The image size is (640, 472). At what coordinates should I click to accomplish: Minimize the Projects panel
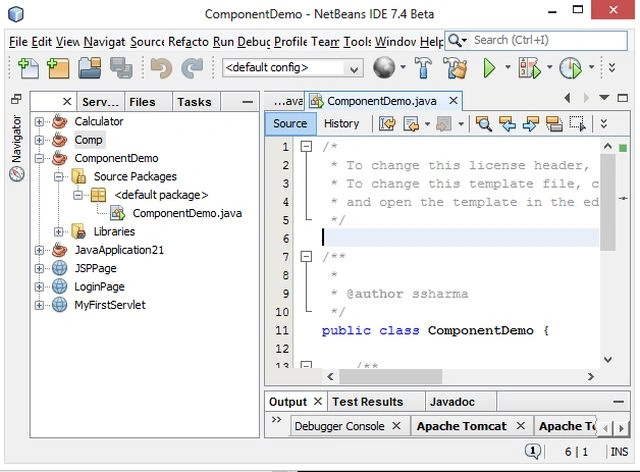247,102
